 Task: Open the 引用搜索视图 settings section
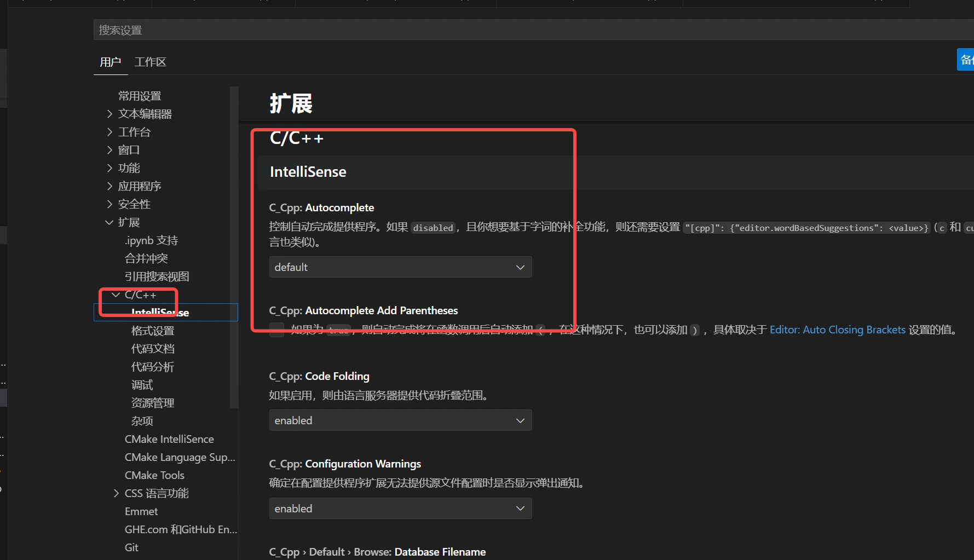(x=157, y=276)
